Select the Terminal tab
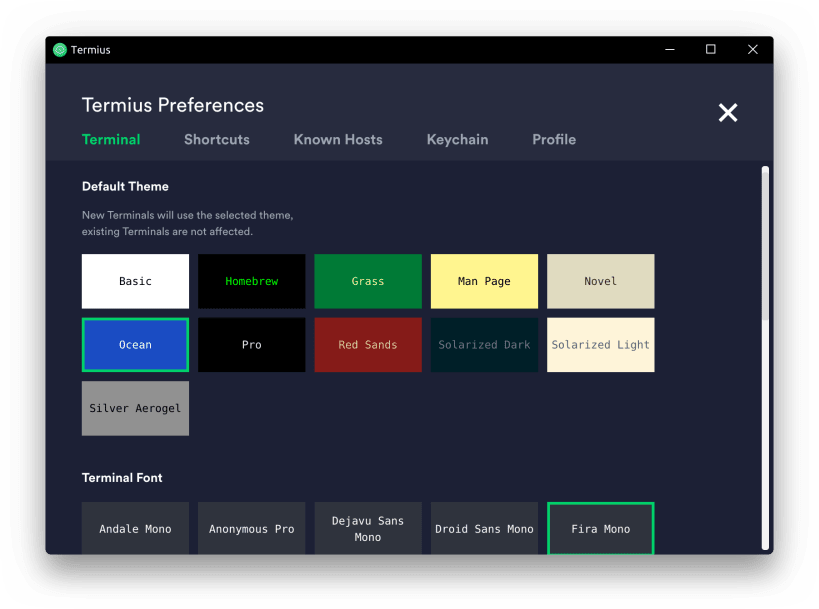The width and height of the screenshot is (819, 609). point(110,140)
